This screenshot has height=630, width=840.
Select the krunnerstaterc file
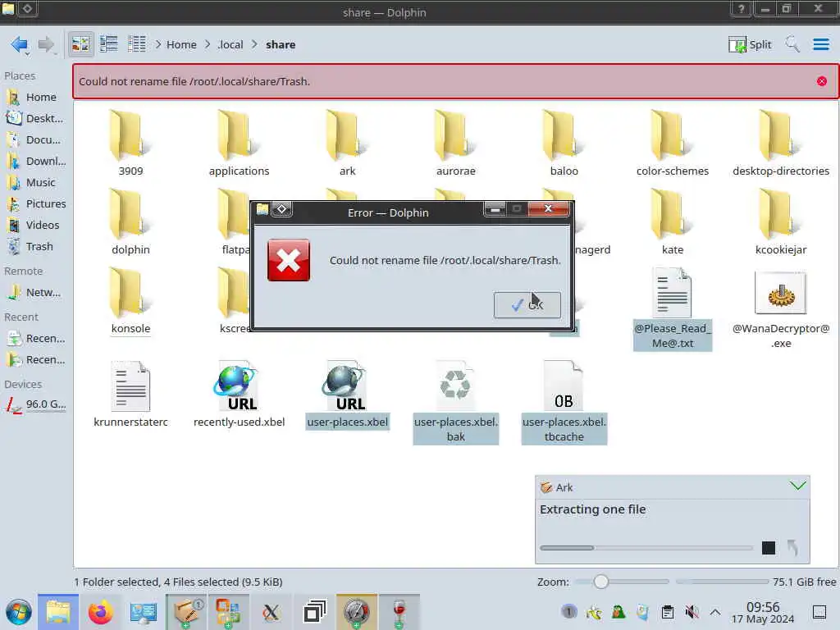[x=130, y=395]
